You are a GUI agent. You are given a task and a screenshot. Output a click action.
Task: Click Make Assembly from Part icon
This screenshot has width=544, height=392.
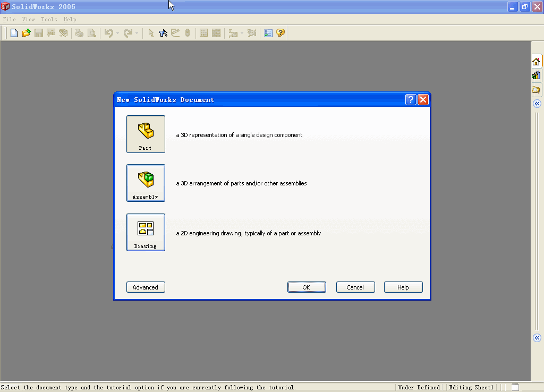[63, 33]
